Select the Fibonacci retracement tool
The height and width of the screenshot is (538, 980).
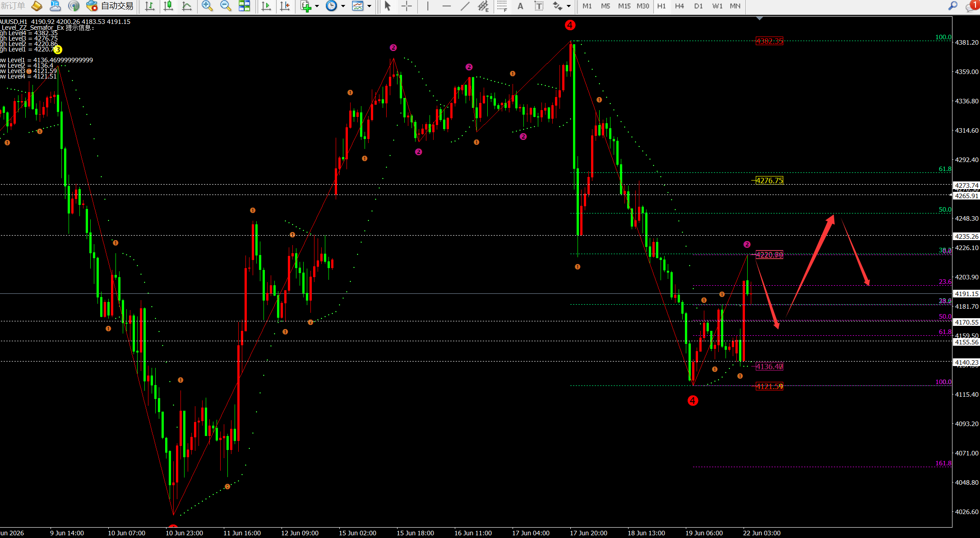tap(502, 6)
